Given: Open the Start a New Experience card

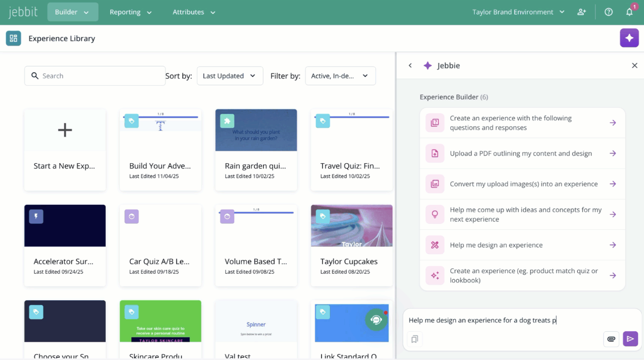Looking at the screenshot, I should click(x=65, y=150).
